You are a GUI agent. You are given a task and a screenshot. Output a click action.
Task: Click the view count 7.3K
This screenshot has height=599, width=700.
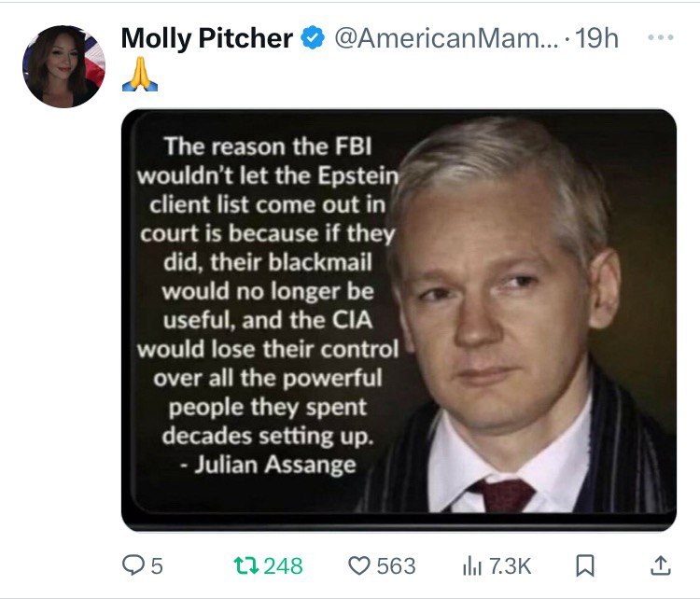point(511,566)
